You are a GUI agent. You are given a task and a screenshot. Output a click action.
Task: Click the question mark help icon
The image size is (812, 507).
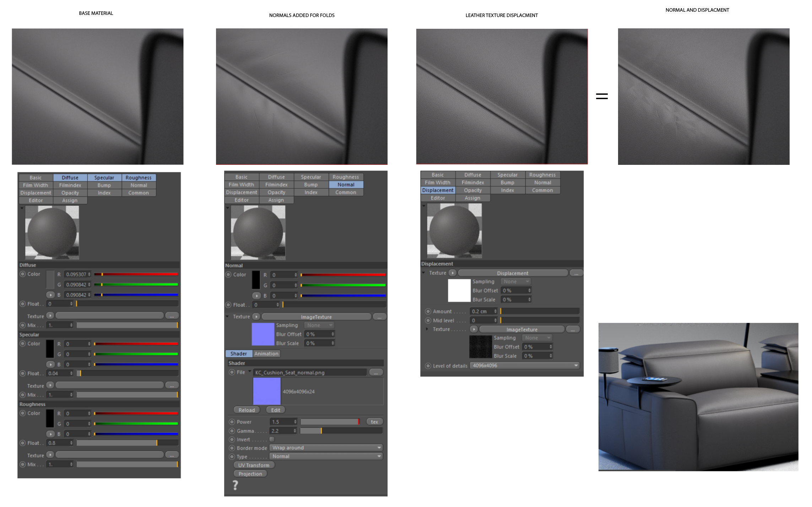[235, 485]
